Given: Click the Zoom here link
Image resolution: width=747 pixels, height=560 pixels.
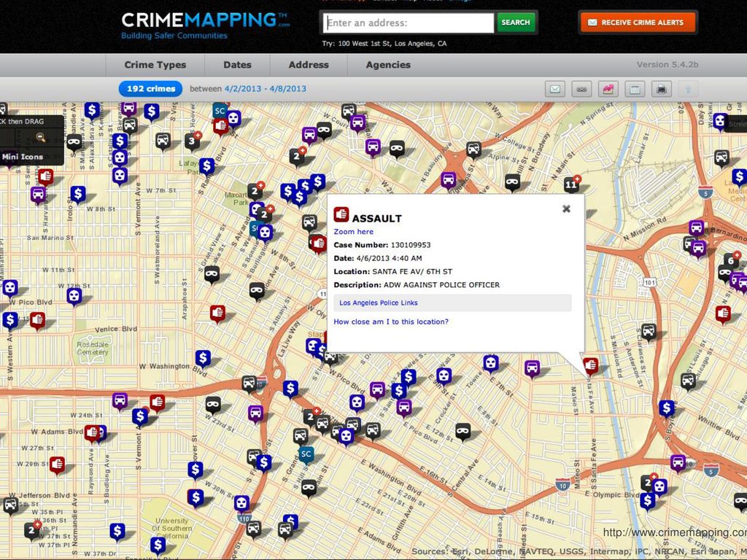Looking at the screenshot, I should (354, 232).
